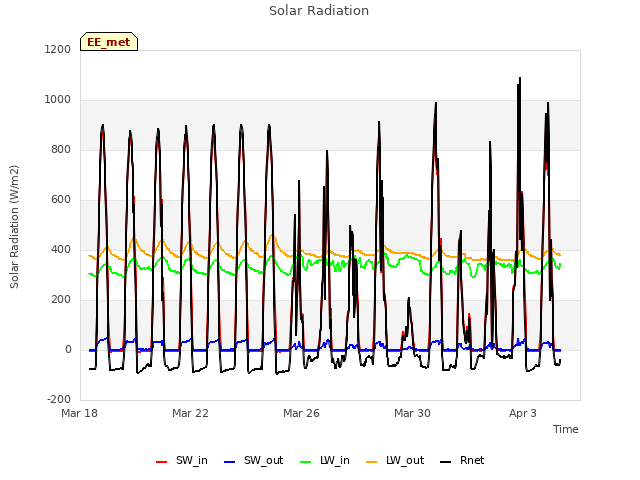Click the 800 y-axis tick label
The height and width of the screenshot is (480, 640).
click(x=61, y=150)
